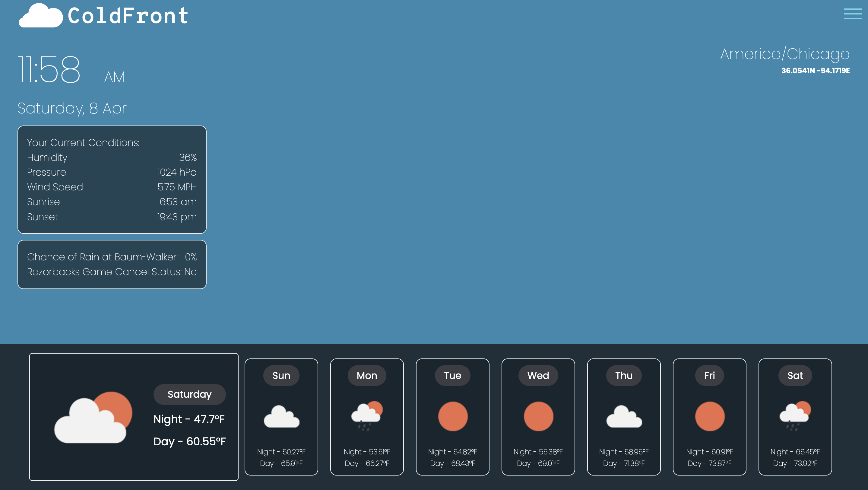Click the Pressure 1024 hPa value

[x=177, y=172]
